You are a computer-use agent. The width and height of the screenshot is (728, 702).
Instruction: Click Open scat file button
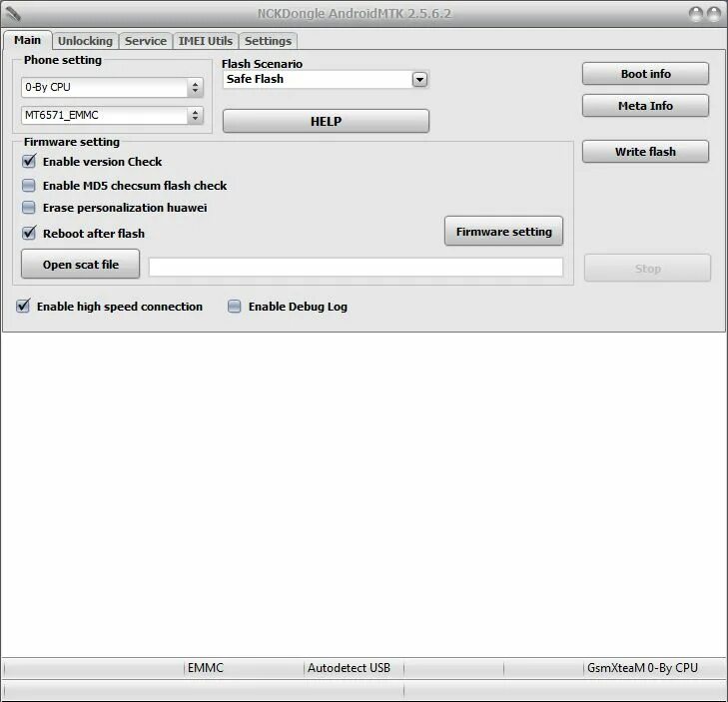click(x=80, y=265)
